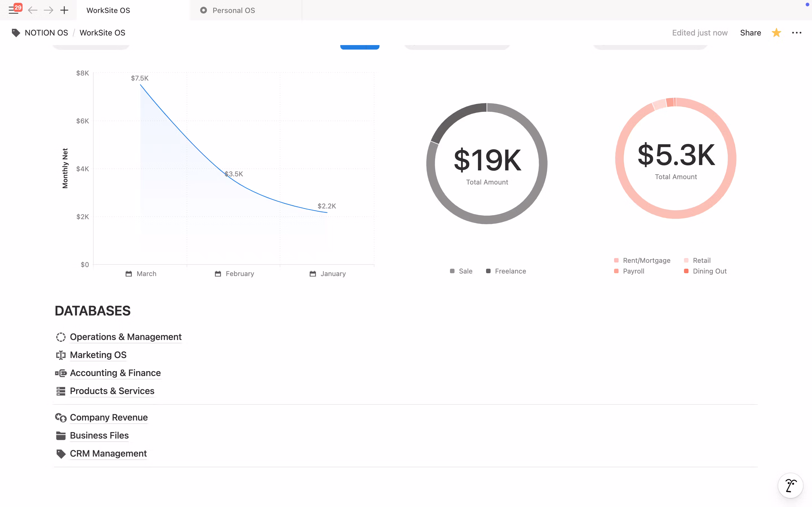Open NOTION OS breadcrumb parent page
812x507 pixels.
pyautogui.click(x=46, y=33)
